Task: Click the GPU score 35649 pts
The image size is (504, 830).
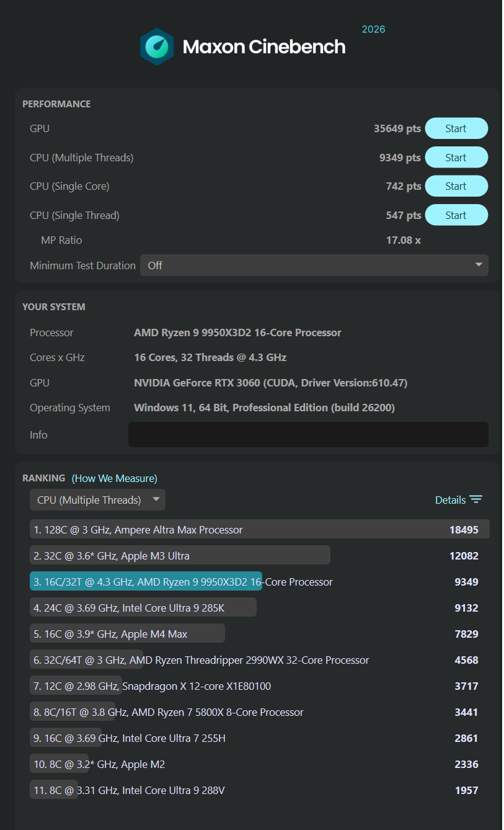Action: tap(397, 128)
